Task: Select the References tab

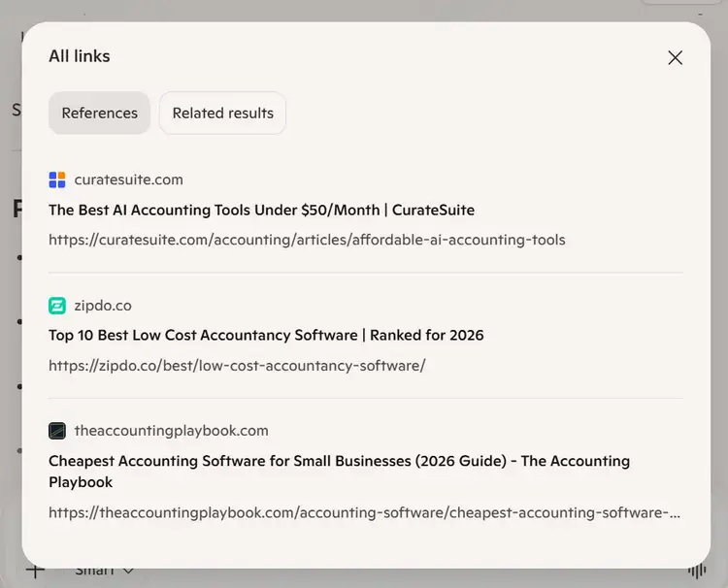Action: coord(99,113)
